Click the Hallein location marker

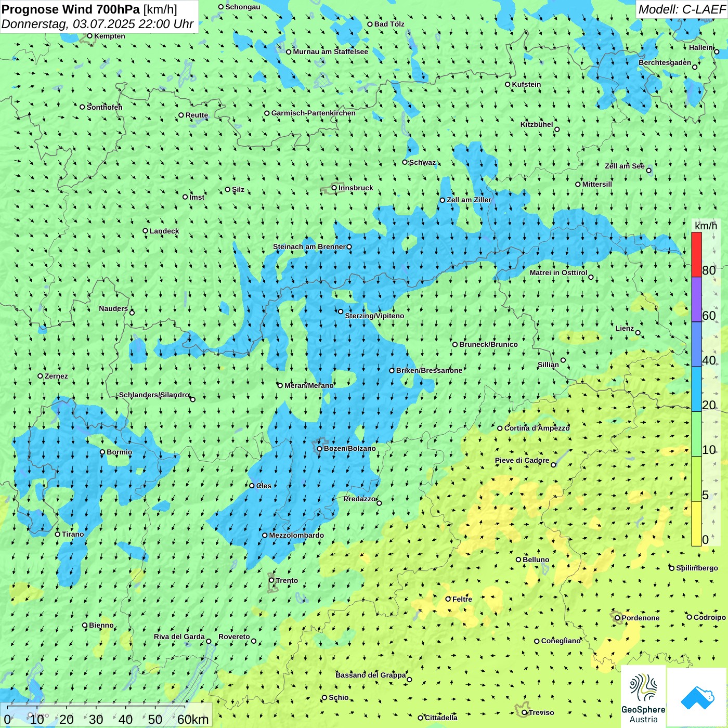click(717, 51)
